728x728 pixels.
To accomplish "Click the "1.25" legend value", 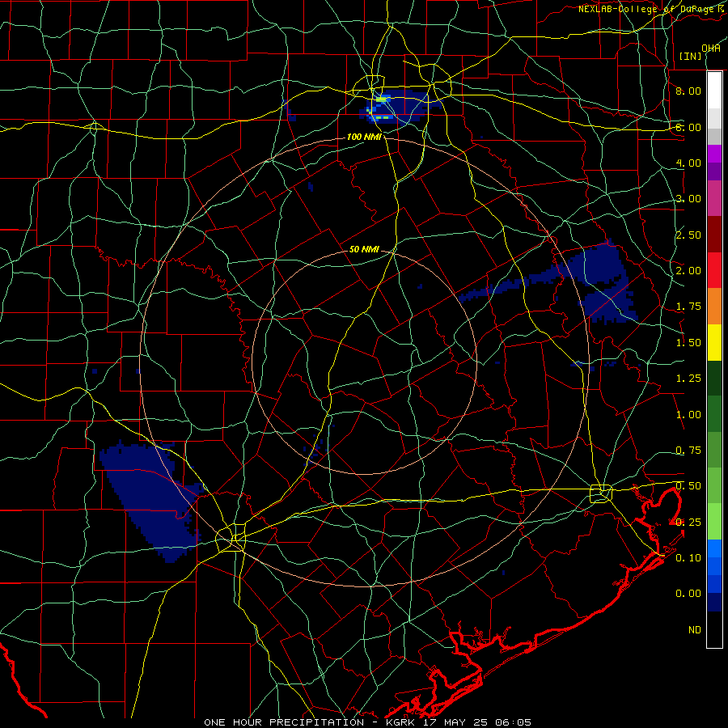I will coord(688,379).
